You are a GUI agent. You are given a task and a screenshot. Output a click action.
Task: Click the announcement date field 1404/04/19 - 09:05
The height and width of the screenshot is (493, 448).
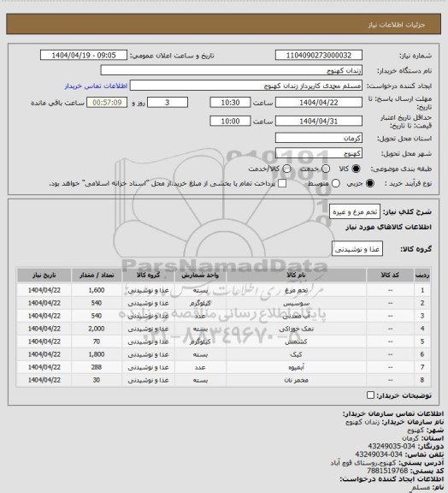84,55
